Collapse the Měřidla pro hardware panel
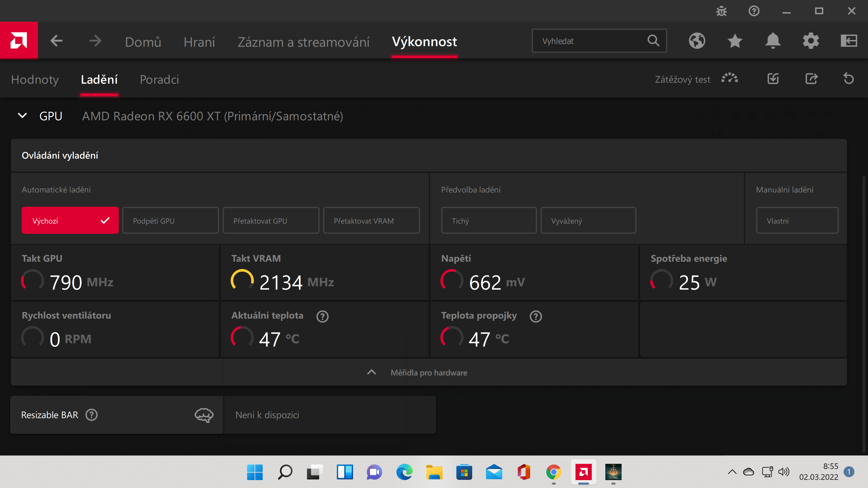 point(371,373)
